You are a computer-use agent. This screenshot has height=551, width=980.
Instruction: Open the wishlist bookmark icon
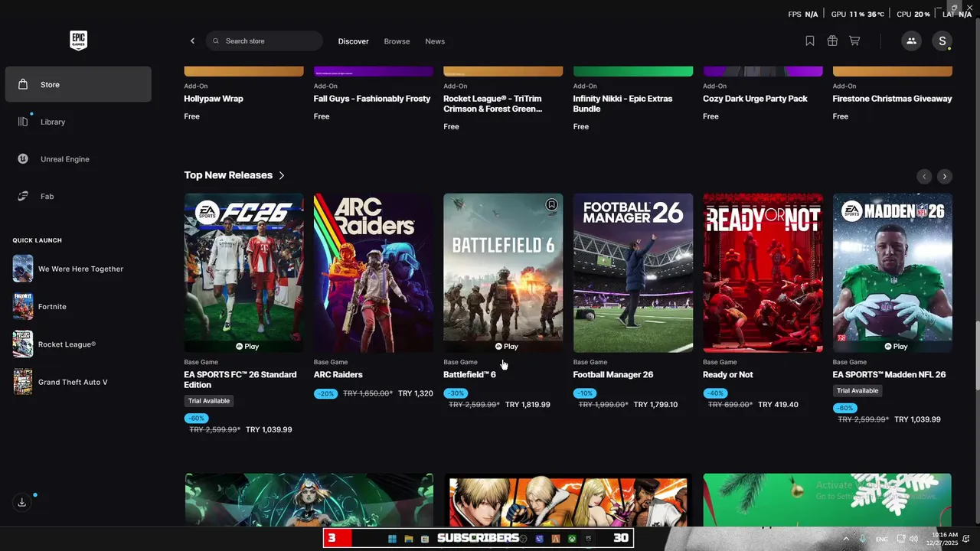pyautogui.click(x=810, y=41)
